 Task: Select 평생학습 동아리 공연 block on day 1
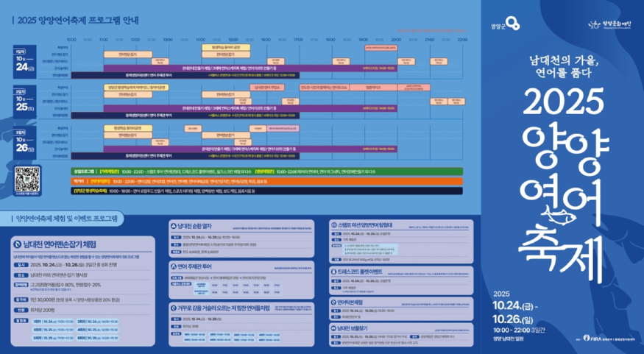[225, 47]
